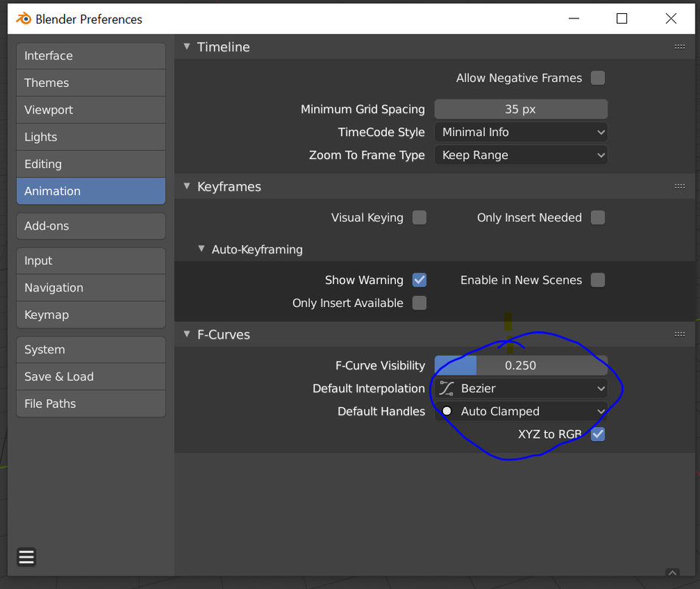The width and height of the screenshot is (700, 589).
Task: Uncheck Show Warning checkbox
Action: (x=420, y=281)
